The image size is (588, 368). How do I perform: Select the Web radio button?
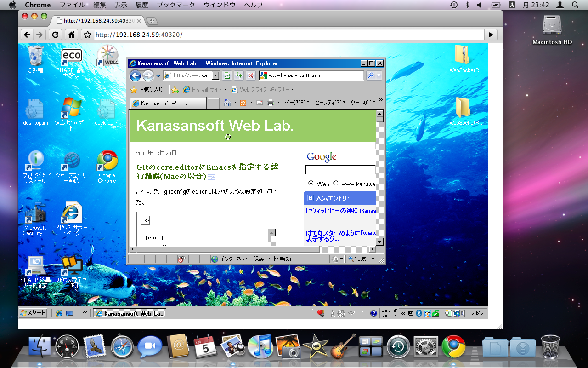click(311, 183)
